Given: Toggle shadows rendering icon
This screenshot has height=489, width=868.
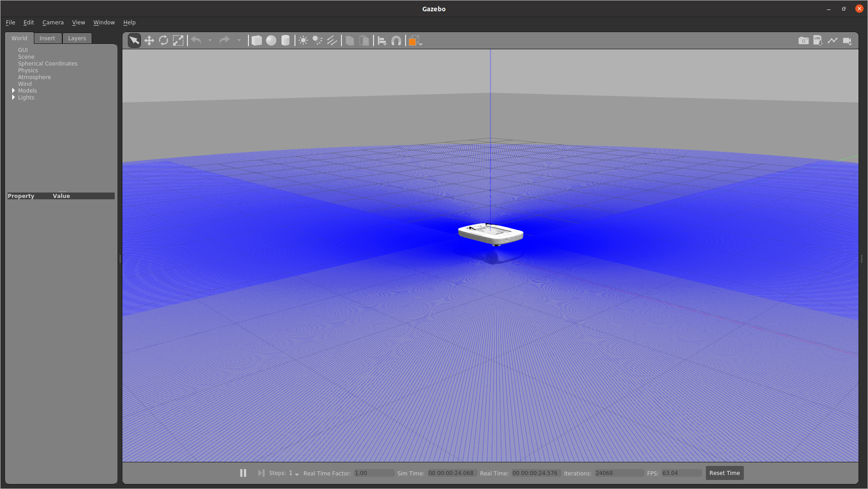Looking at the screenshot, I should [x=333, y=40].
